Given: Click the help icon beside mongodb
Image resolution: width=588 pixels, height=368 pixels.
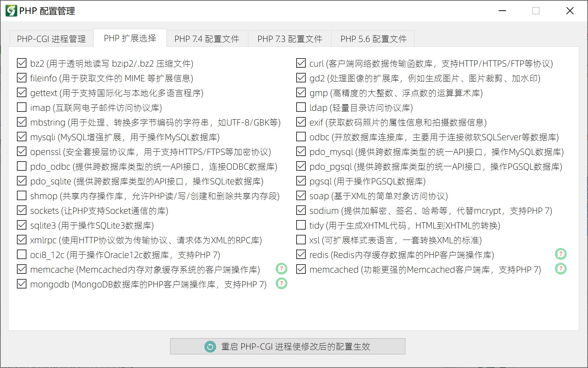Looking at the screenshot, I should pyautogui.click(x=282, y=284).
